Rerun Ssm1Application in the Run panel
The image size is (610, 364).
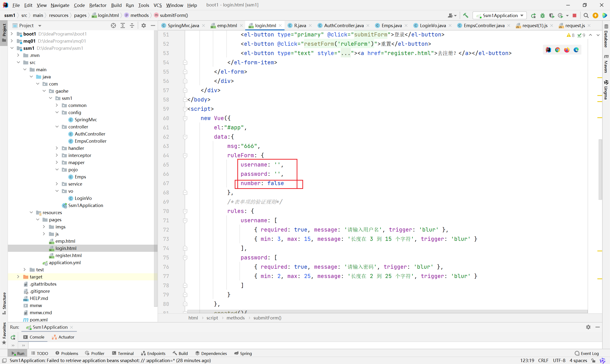pos(13,337)
